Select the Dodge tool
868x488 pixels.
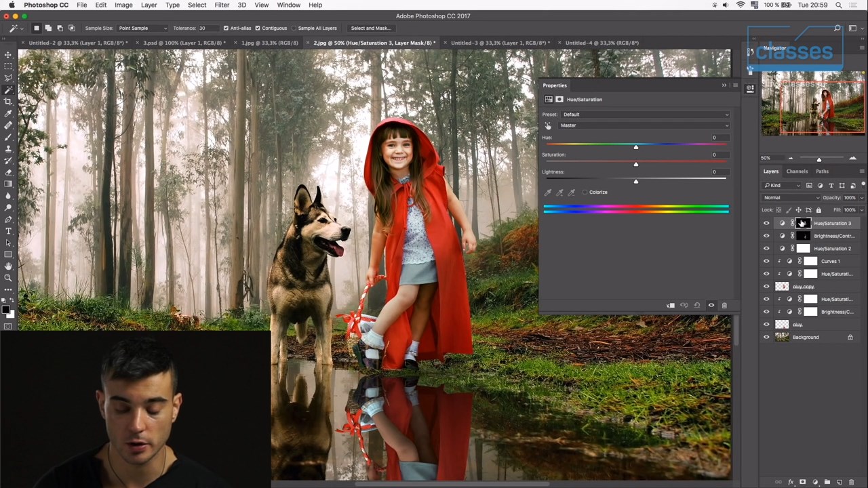pyautogui.click(x=8, y=207)
